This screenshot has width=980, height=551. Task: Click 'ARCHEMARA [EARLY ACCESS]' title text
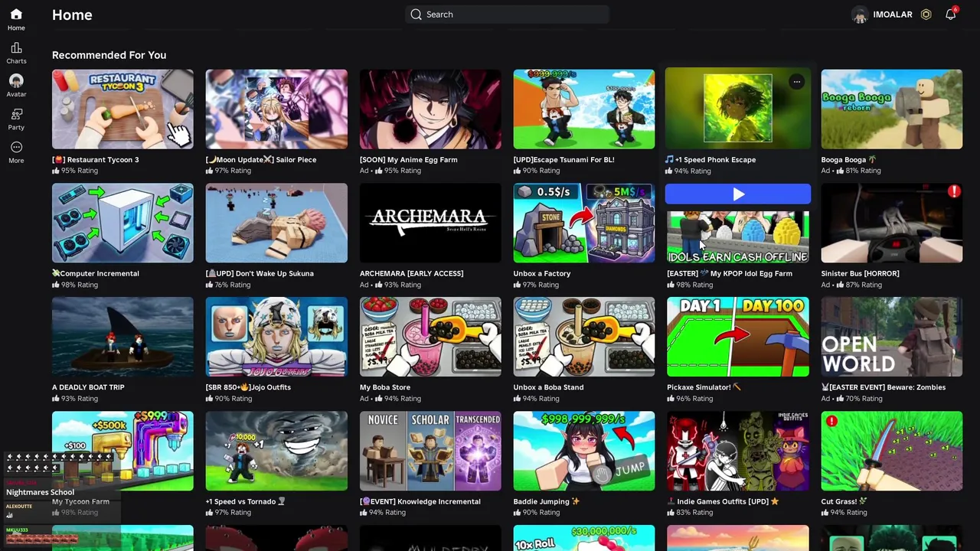(411, 273)
